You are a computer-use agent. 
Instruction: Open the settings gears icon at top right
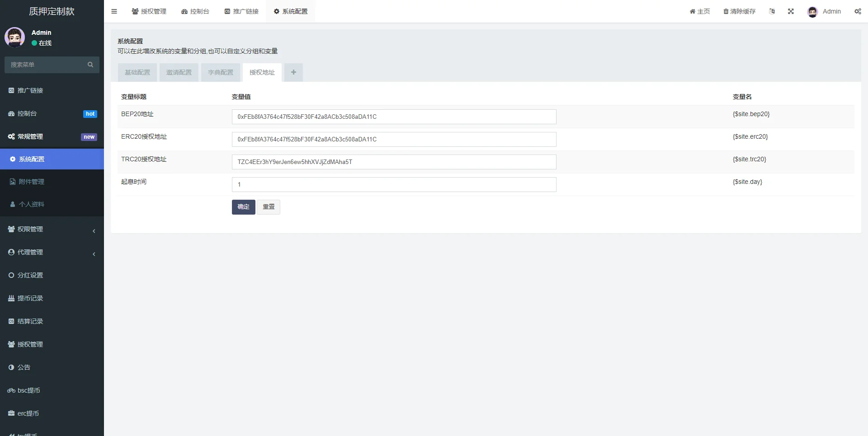(x=858, y=11)
